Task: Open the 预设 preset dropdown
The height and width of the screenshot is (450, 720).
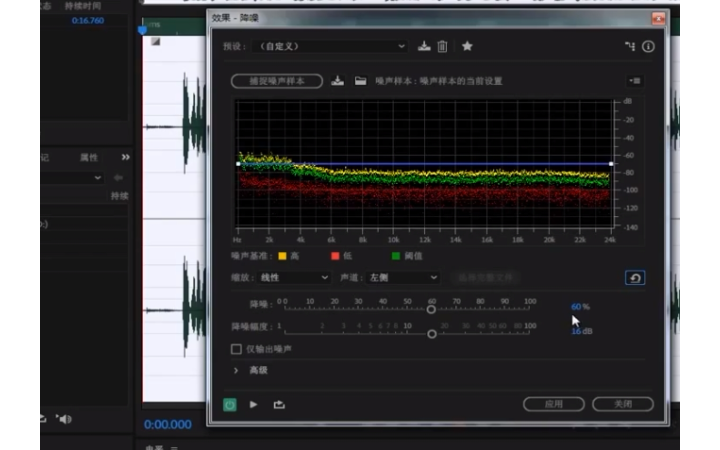Action: pyautogui.click(x=330, y=46)
